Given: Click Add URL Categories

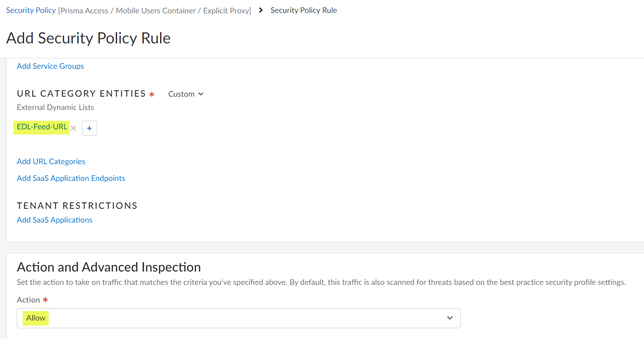Looking at the screenshot, I should [51, 161].
